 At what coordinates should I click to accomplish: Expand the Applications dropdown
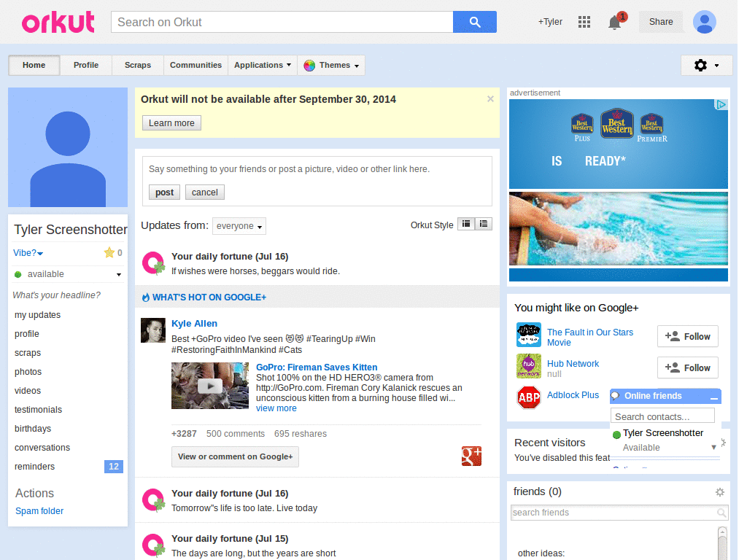(x=263, y=65)
